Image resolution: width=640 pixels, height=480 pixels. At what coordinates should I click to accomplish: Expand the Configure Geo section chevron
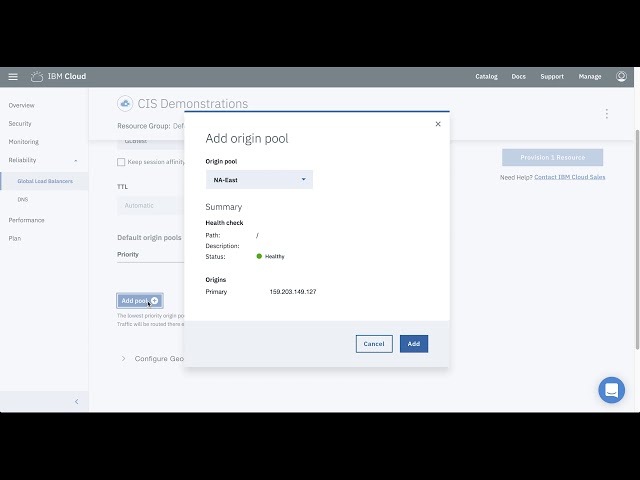click(x=123, y=358)
